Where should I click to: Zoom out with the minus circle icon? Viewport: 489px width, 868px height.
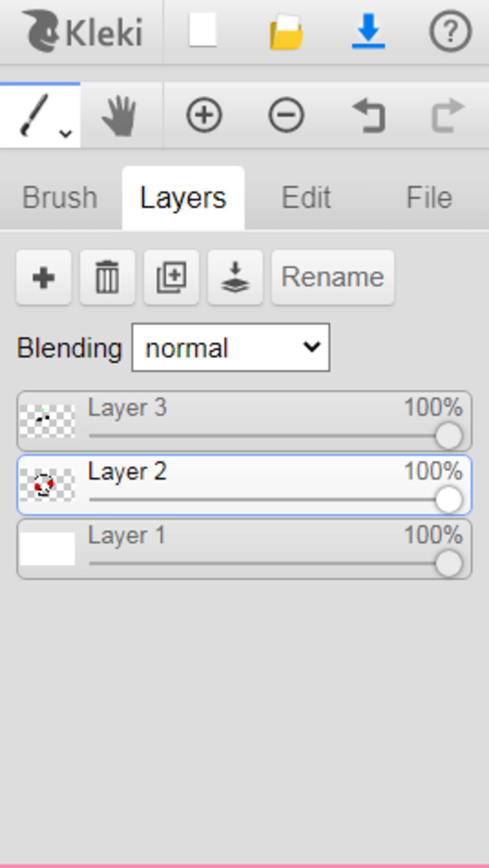286,115
